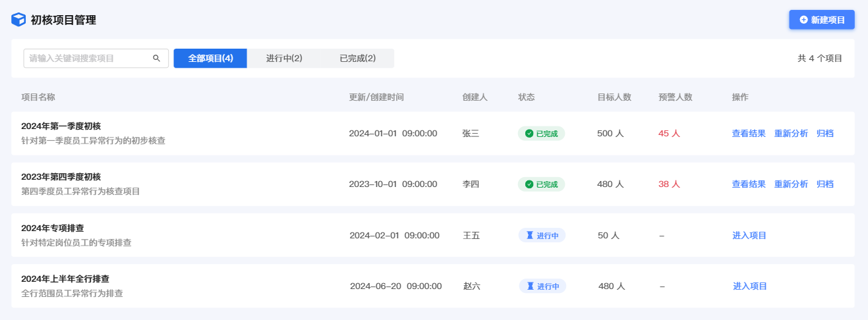Click the 进行中 status badge for 2024年上半年全行排查
This screenshot has height=320, width=868.
click(542, 286)
